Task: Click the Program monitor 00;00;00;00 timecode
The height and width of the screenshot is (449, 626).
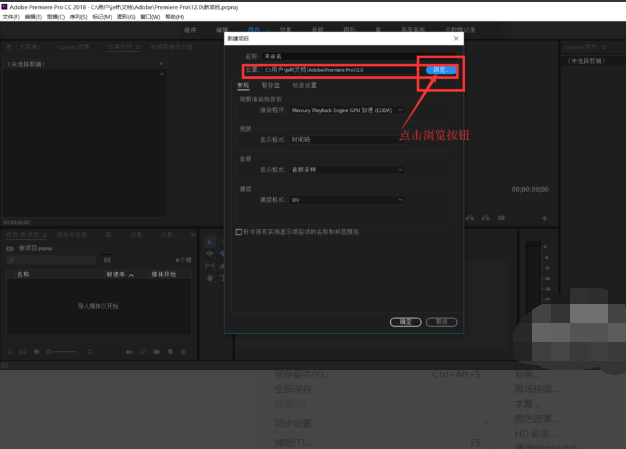Action: click(x=530, y=190)
